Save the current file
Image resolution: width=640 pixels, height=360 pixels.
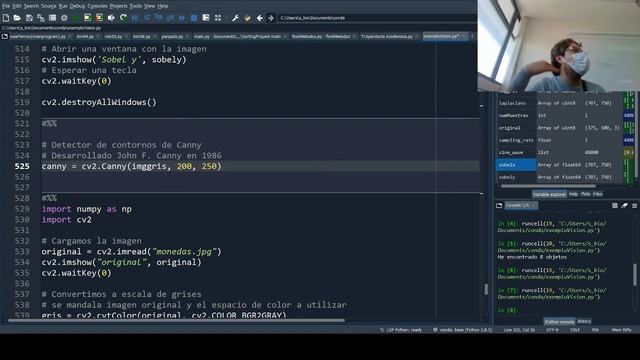coord(29,18)
